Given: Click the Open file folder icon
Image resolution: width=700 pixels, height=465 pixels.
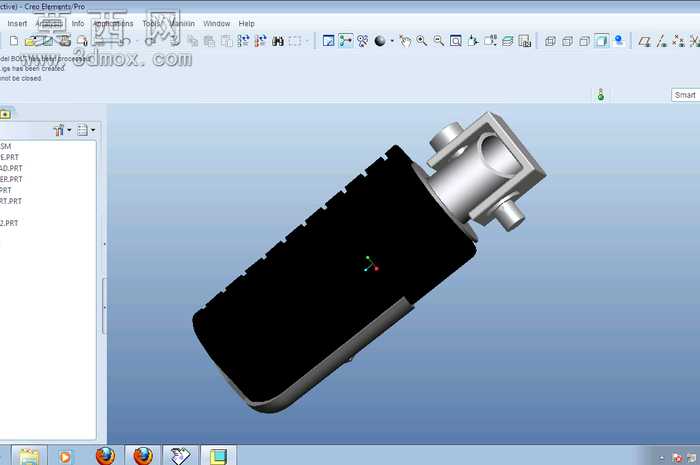Looking at the screenshot, I should [x=30, y=42].
